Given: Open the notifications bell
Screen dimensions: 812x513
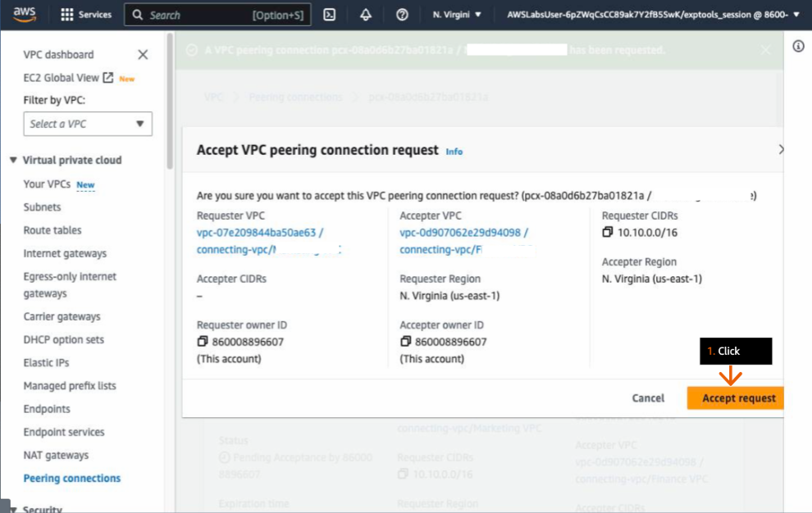Looking at the screenshot, I should [366, 14].
